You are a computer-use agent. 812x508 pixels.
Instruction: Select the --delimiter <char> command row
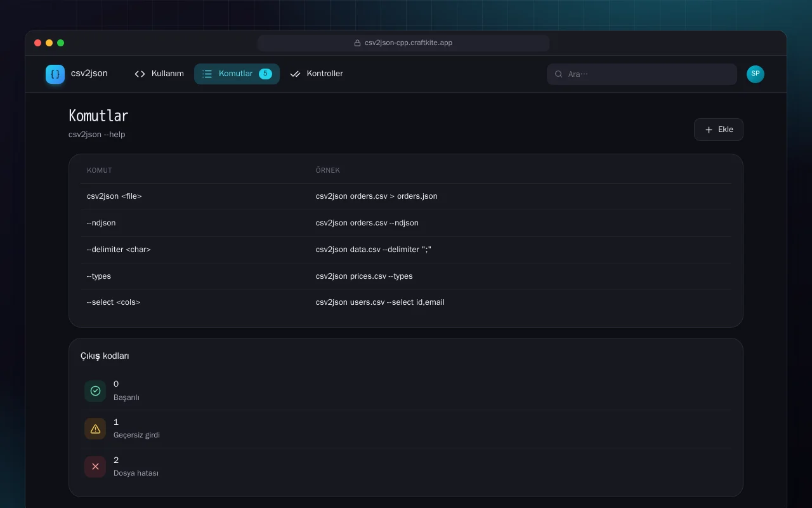tap(406, 250)
